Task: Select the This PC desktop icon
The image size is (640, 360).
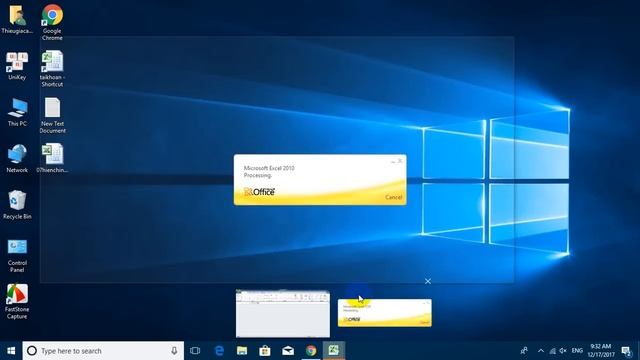Action: point(17,112)
